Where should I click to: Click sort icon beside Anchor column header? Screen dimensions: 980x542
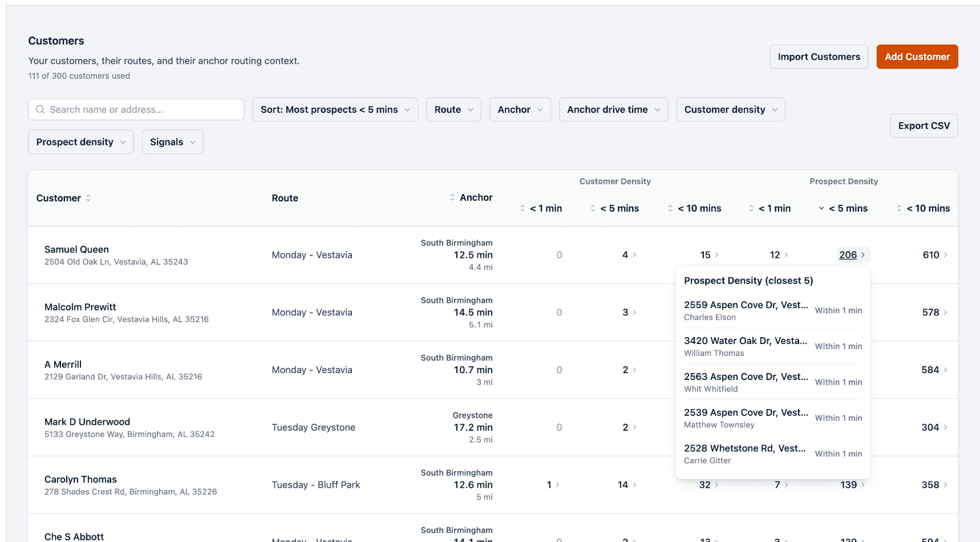pos(452,197)
